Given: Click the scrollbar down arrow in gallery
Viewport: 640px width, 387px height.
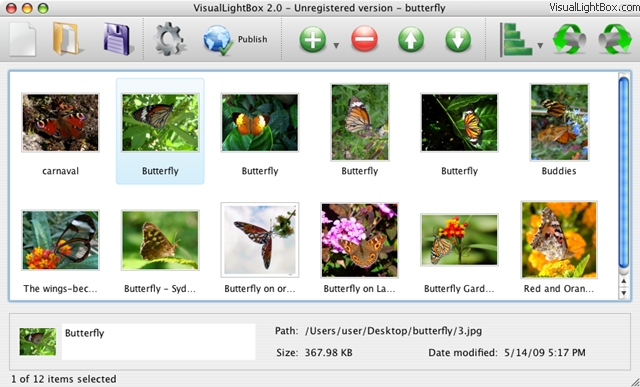Looking at the screenshot, I should tap(623, 293).
